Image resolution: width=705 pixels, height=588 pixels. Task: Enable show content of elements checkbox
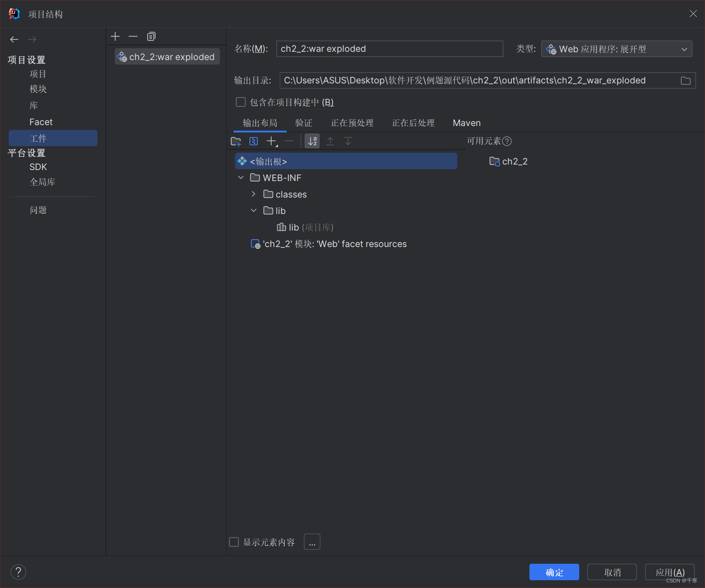(234, 542)
